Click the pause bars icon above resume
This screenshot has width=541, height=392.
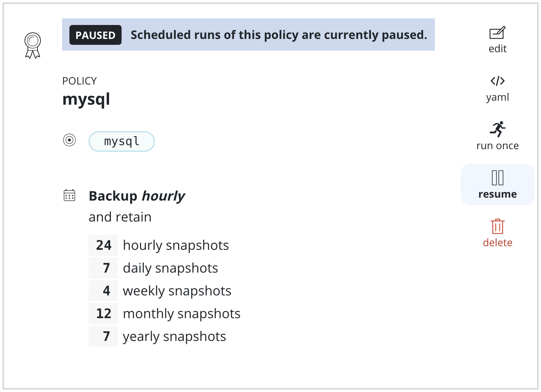pos(497,178)
